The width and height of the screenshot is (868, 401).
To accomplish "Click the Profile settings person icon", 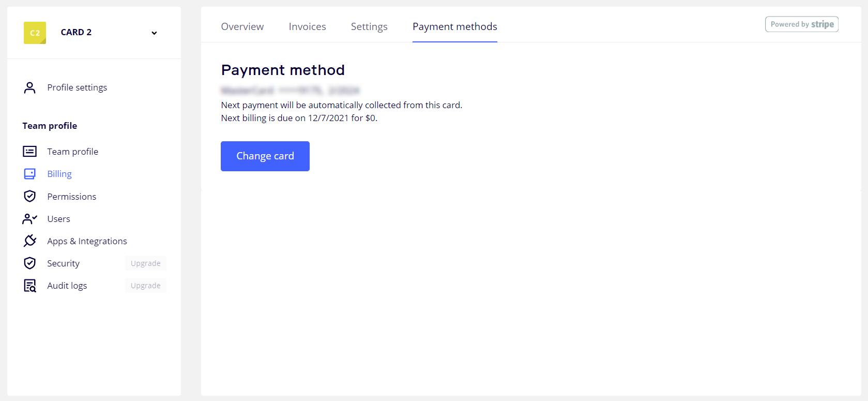I will (30, 88).
